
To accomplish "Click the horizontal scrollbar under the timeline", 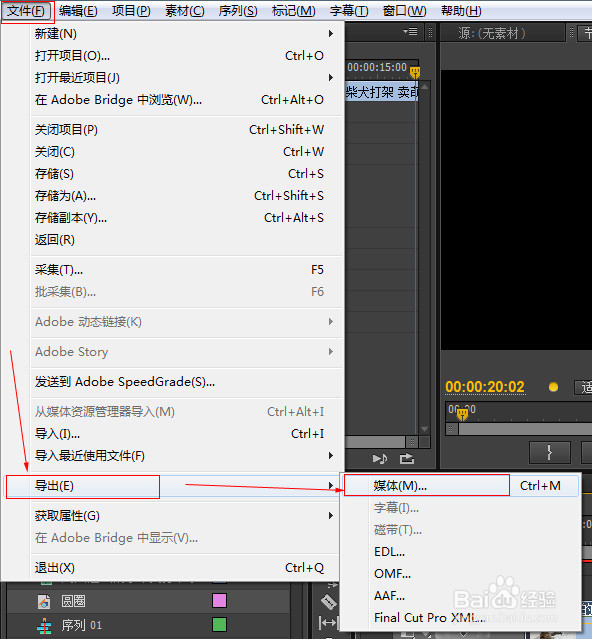I will click(x=375, y=442).
